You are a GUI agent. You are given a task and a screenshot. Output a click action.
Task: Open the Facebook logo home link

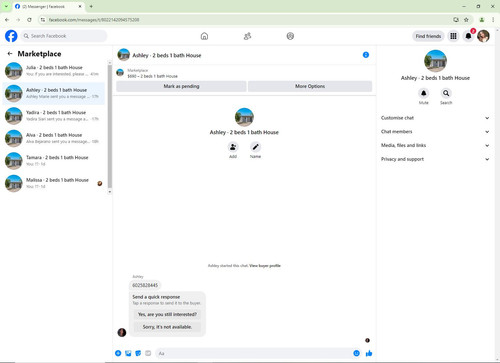[x=11, y=36]
